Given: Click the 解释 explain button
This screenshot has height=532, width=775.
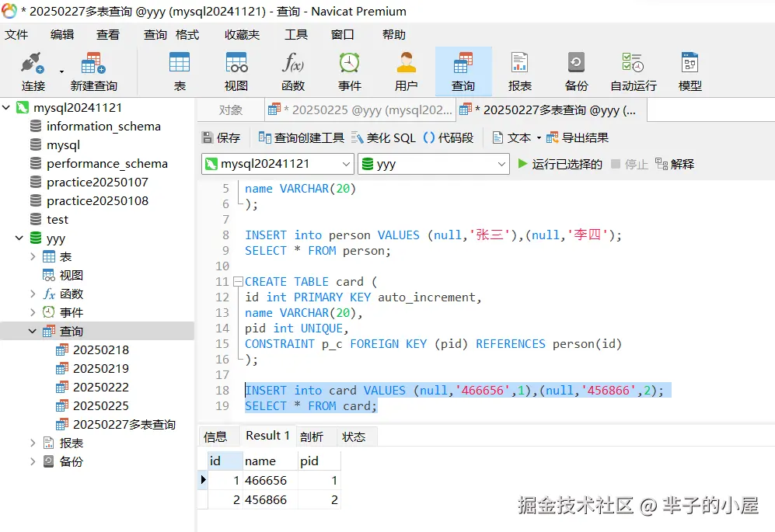Looking at the screenshot, I should coord(675,164).
